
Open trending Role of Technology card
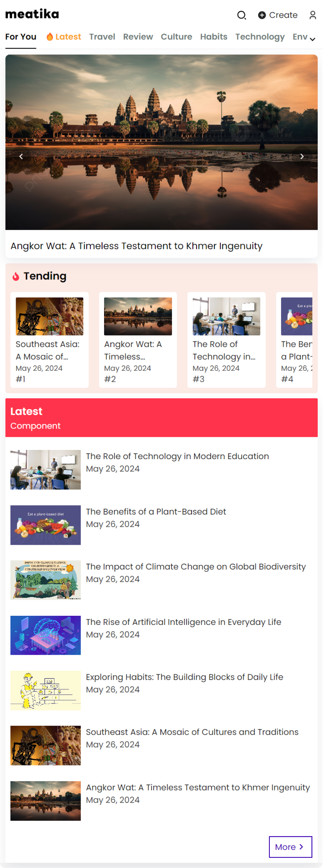click(226, 340)
